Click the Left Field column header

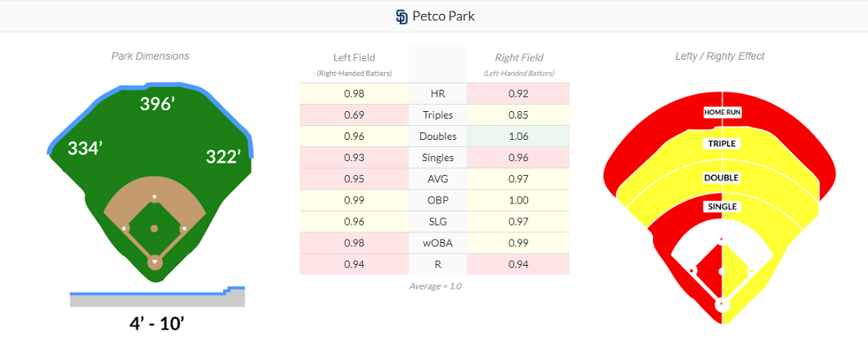[x=354, y=57]
